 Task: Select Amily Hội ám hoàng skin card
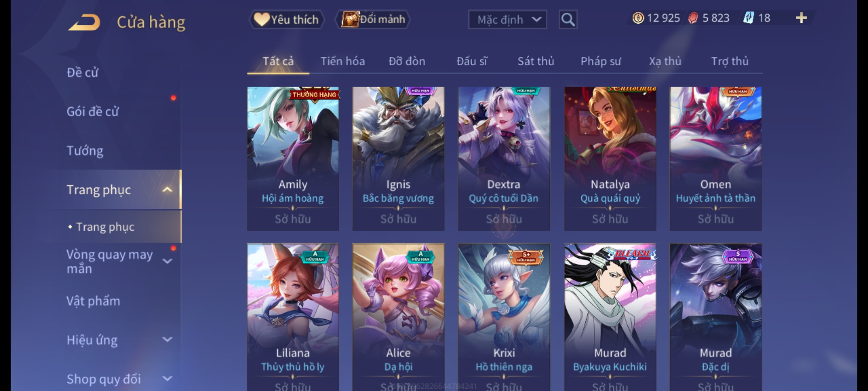(x=293, y=159)
